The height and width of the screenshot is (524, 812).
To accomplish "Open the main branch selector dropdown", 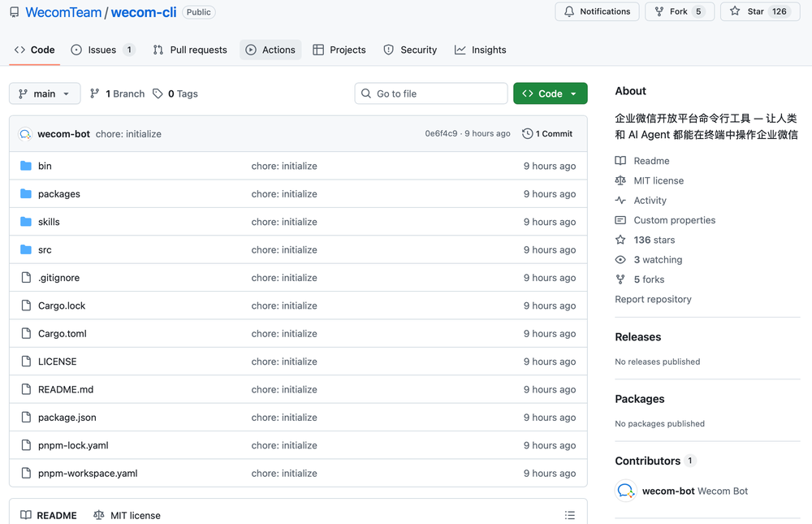I will click(x=44, y=93).
